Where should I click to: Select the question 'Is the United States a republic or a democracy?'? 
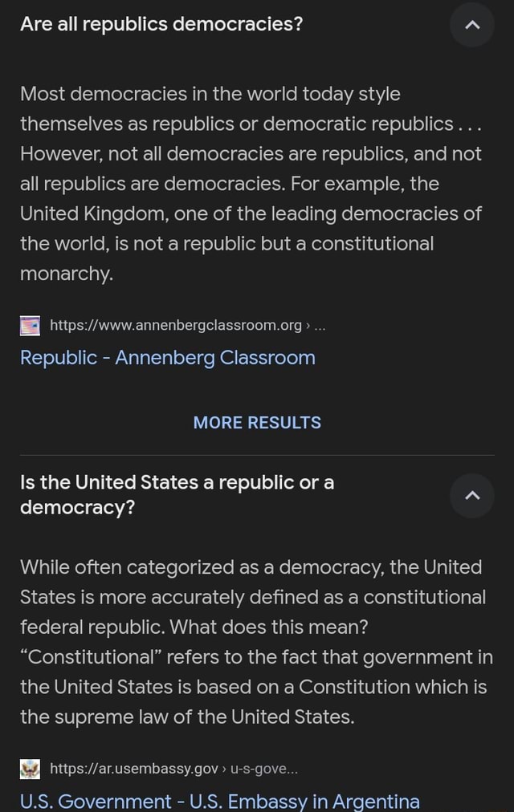(x=177, y=494)
